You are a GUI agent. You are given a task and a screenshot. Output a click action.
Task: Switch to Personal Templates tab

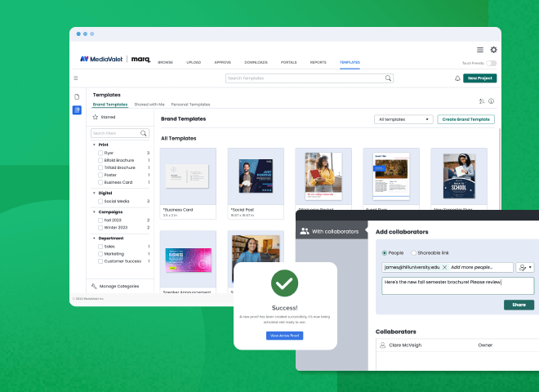[190, 105]
